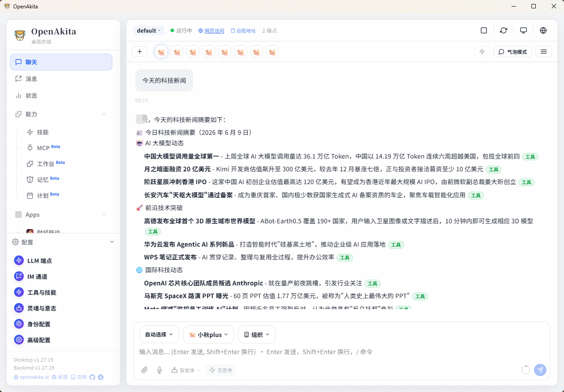Click 工具 badge under 高德 3D 模型 item
This screenshot has height=392, width=564.
click(153, 232)
